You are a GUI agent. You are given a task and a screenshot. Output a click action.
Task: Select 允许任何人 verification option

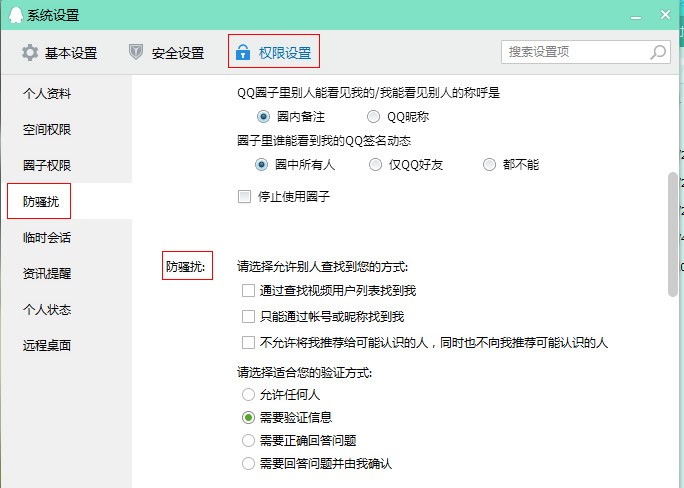point(248,395)
